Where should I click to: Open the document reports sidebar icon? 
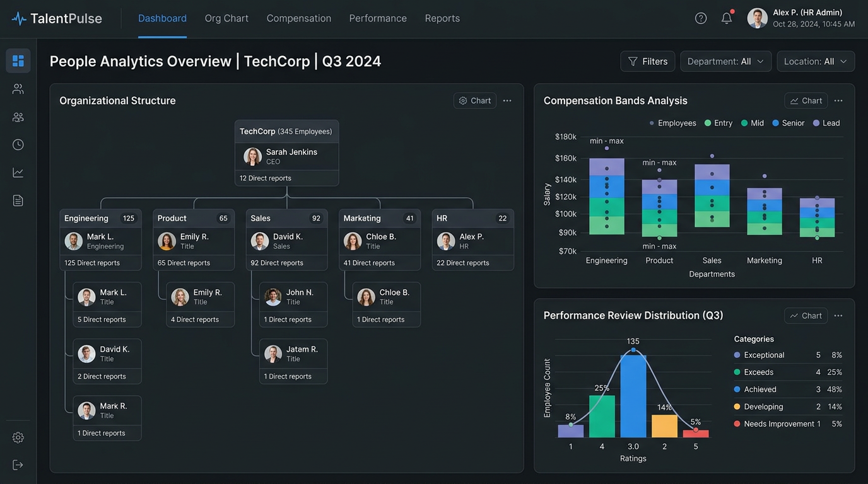18,200
